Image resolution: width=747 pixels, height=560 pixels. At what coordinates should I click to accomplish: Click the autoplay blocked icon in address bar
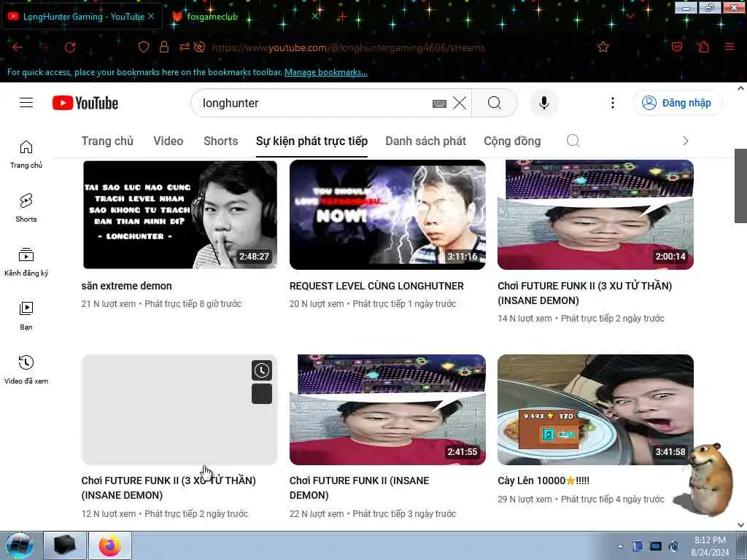point(200,47)
